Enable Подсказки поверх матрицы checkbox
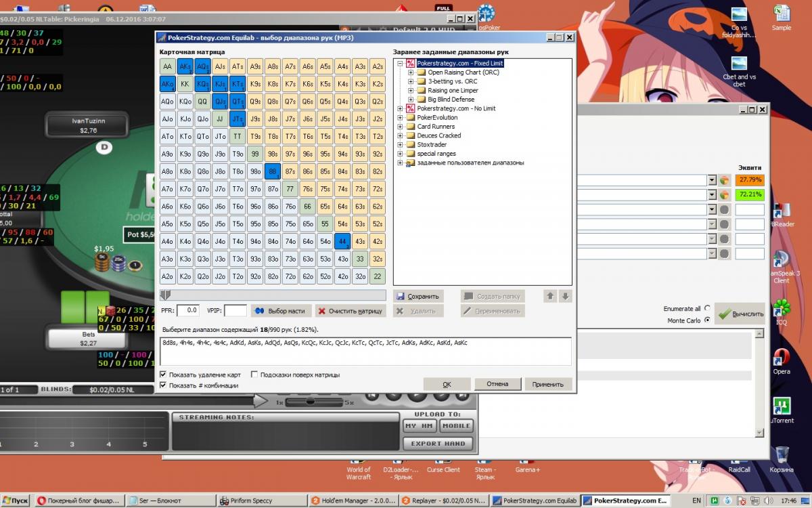Viewport: 812px width, 508px height. tap(254, 375)
